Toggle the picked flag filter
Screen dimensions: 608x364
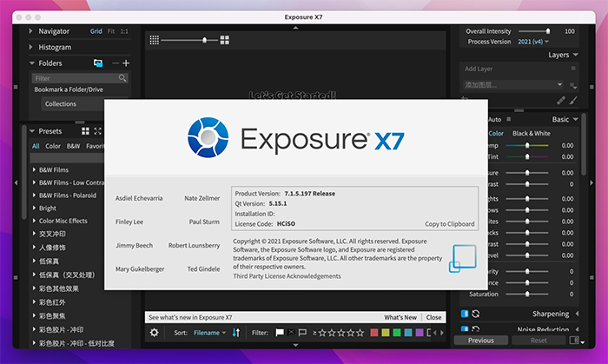280,333
